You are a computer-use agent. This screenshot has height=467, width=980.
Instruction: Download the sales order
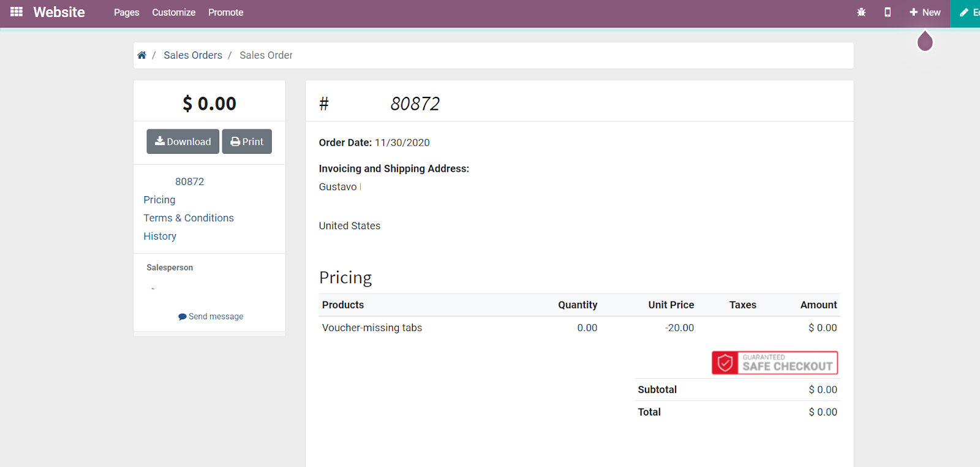(x=183, y=142)
